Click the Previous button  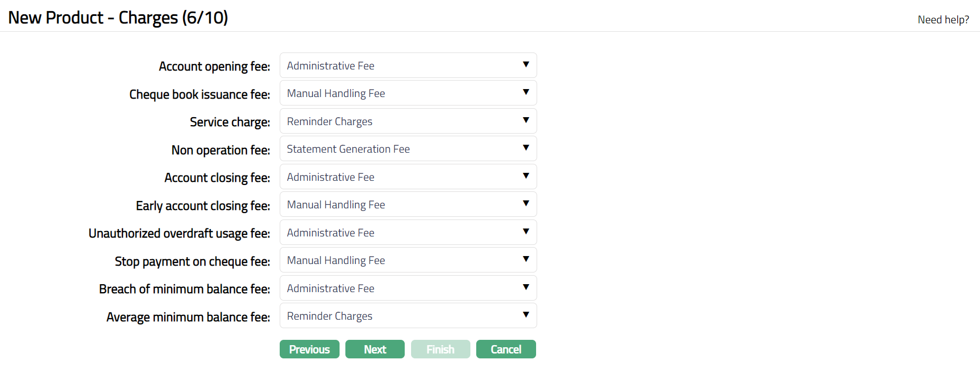pos(309,349)
